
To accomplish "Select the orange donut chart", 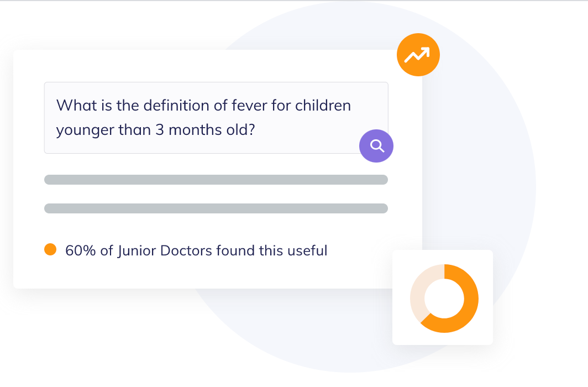I will 444,299.
